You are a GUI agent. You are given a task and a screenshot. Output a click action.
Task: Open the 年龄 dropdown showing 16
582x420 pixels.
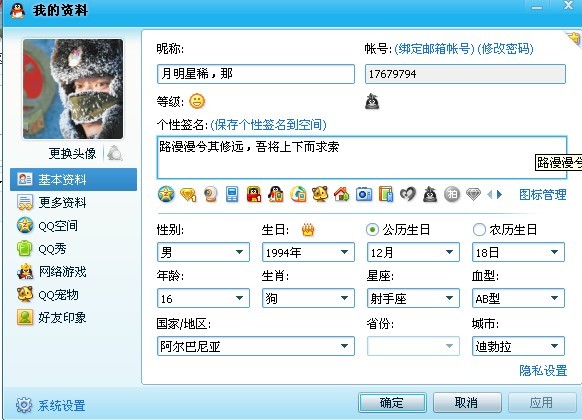203,298
